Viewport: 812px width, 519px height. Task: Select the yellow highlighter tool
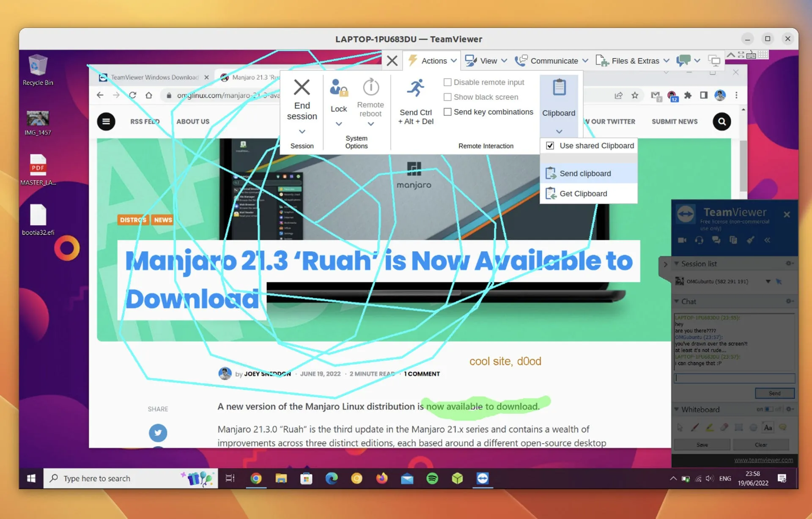710,428
